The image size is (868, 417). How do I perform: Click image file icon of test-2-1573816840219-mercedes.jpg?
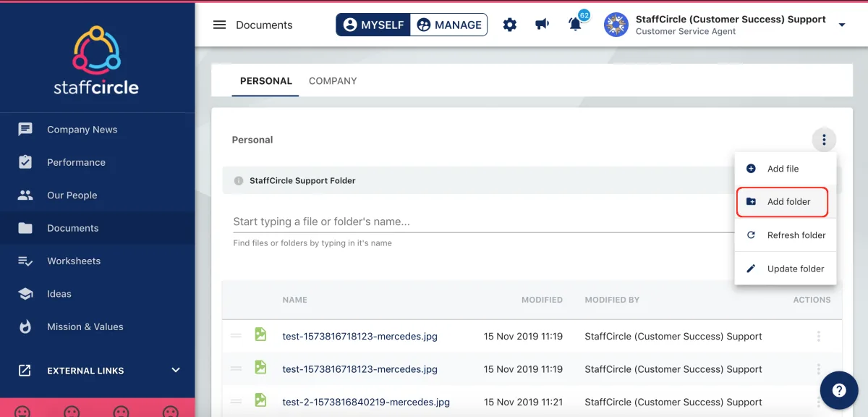[x=260, y=400]
